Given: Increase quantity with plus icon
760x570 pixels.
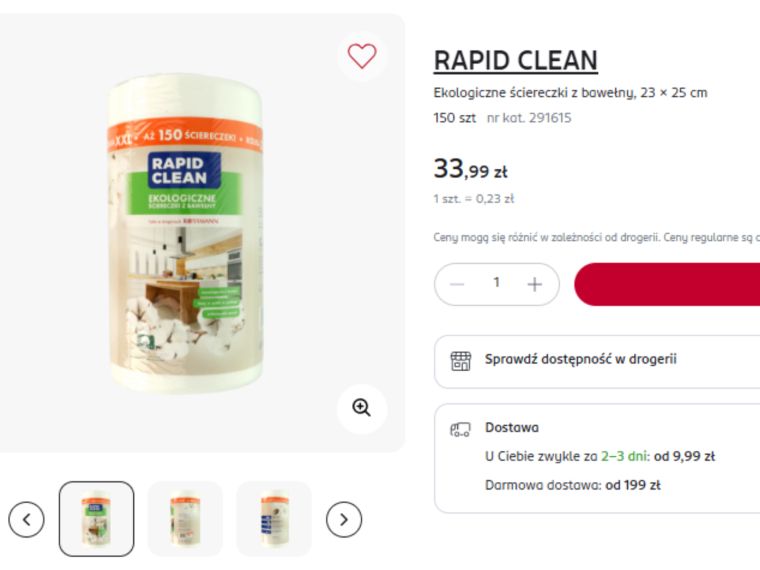Looking at the screenshot, I should pos(534,285).
